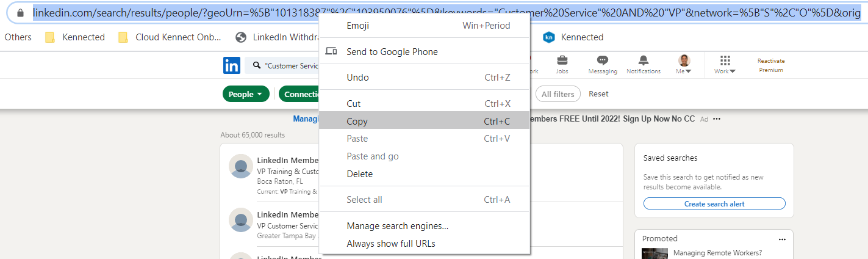
Task: Open the Work apps grid menu
Action: (725, 64)
